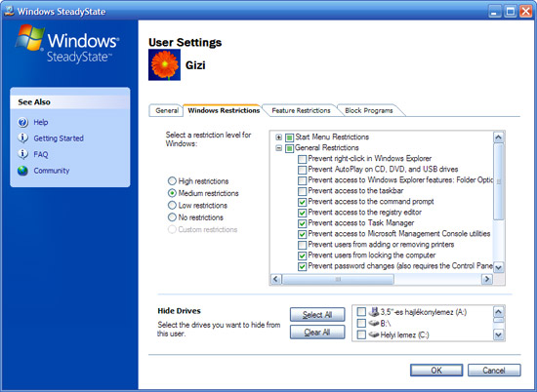Uncheck Prevent access to Task Manager
The height and width of the screenshot is (392, 537).
point(302,223)
